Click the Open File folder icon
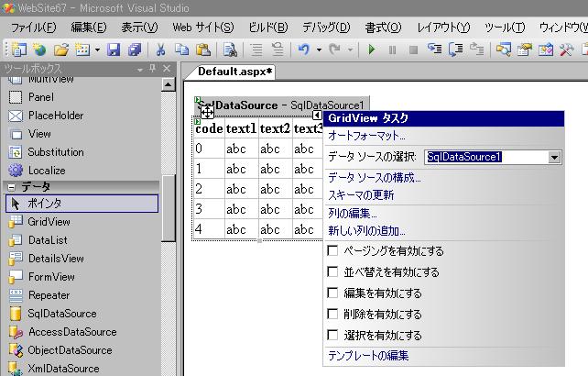This screenshot has width=588, height=376. (61, 50)
